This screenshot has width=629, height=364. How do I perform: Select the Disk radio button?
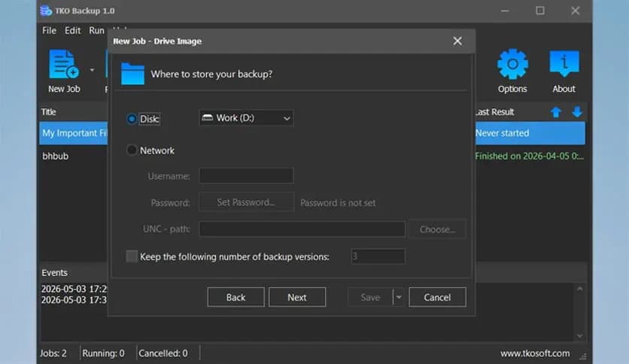point(131,119)
